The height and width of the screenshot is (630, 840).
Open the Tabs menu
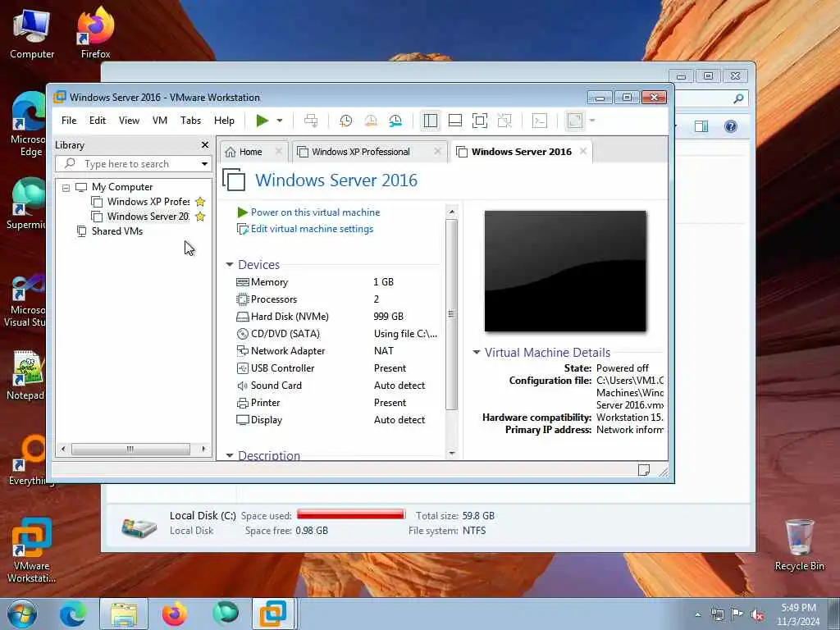coord(190,121)
